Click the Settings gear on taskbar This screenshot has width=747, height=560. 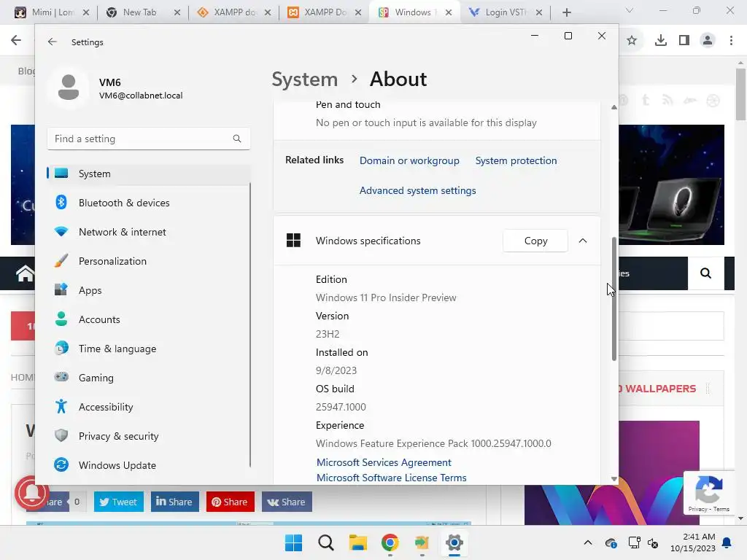pyautogui.click(x=454, y=542)
